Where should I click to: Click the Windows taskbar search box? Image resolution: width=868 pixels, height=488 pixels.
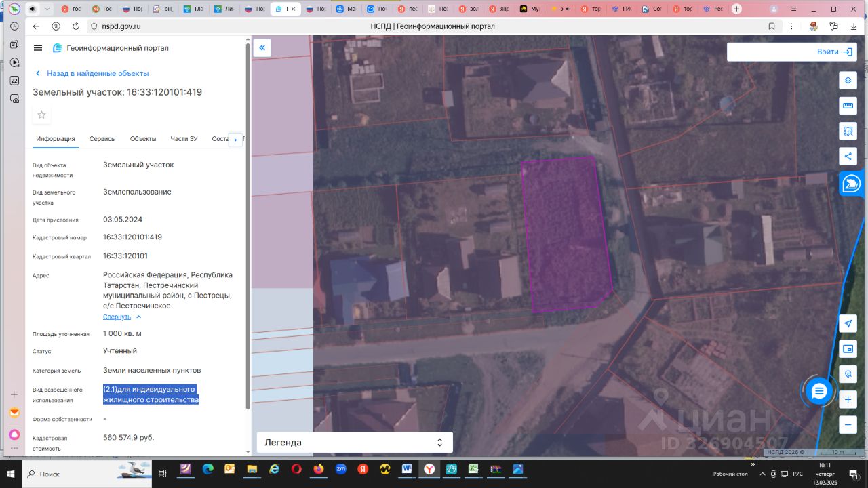[x=88, y=474]
